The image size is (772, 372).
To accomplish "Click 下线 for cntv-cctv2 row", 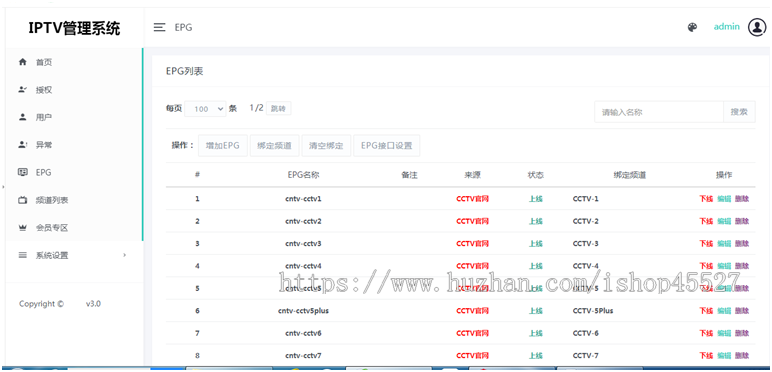I will pos(706,221).
